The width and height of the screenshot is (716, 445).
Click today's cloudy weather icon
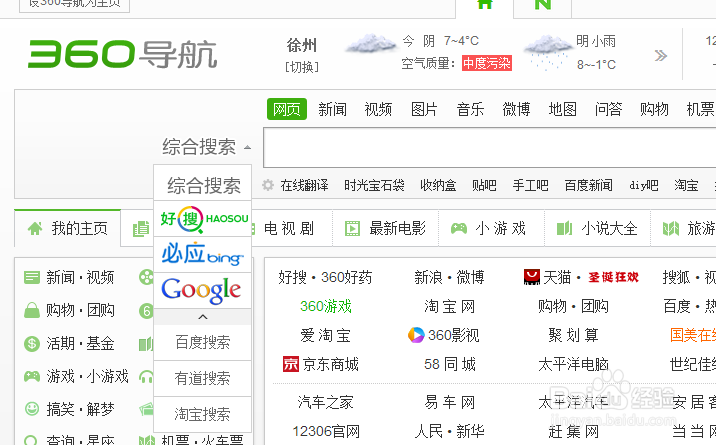pyautogui.click(x=370, y=44)
